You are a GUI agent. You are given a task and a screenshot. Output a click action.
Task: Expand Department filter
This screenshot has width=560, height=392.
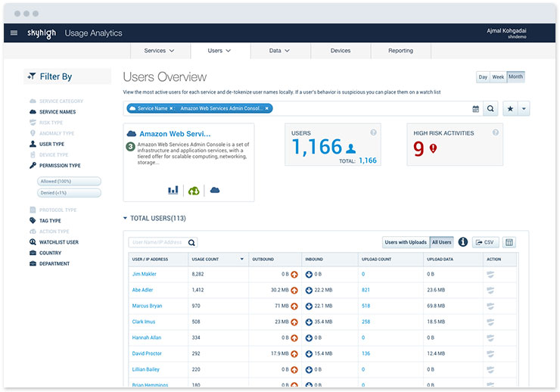tap(49, 263)
